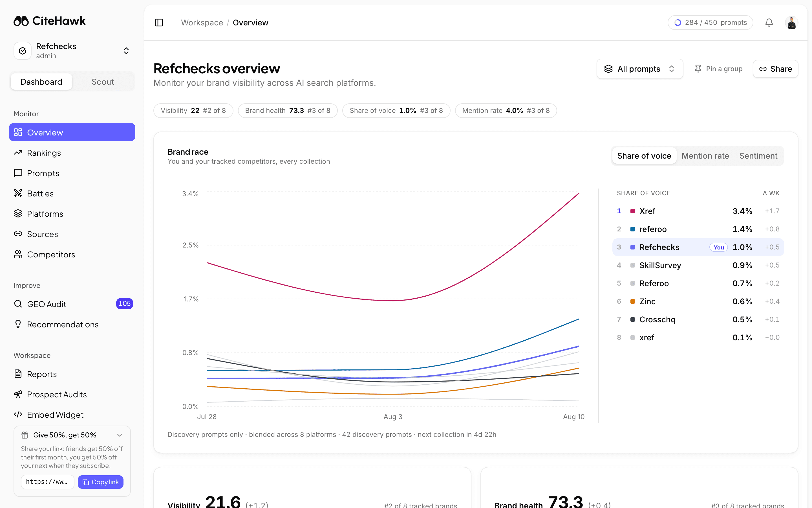Open the Sources page
The width and height of the screenshot is (812, 508).
pyautogui.click(x=72, y=234)
